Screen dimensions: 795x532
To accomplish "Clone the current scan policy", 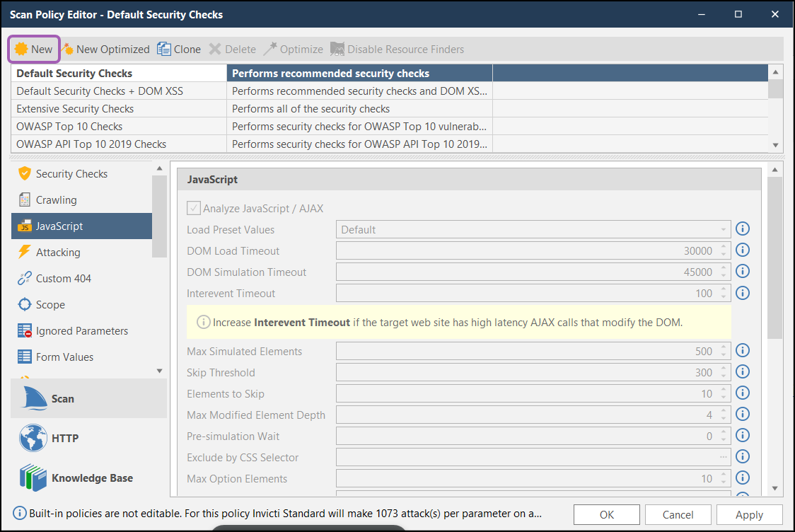I will [178, 49].
